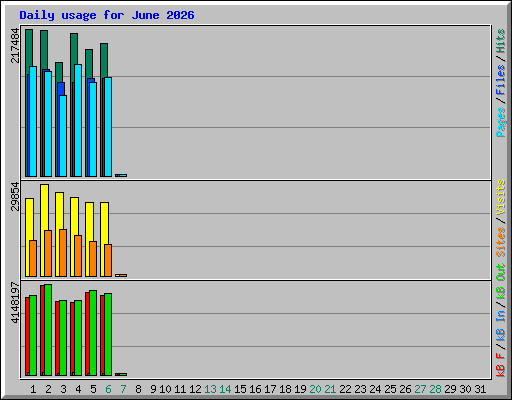Image resolution: width=512 pixels, height=400 pixels.
Task: Click day 5 on the x-axis
Action: [x=93, y=389]
